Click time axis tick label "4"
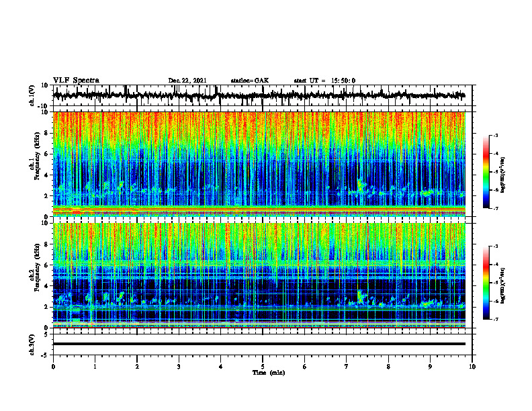This screenshot has width=532, height=411. point(221,367)
